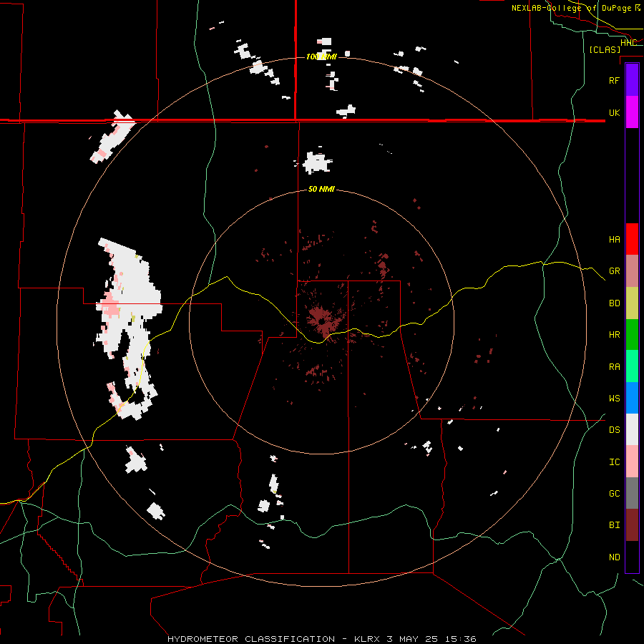Click the 50 NMI range ring label
644x644 pixels.
(x=321, y=189)
